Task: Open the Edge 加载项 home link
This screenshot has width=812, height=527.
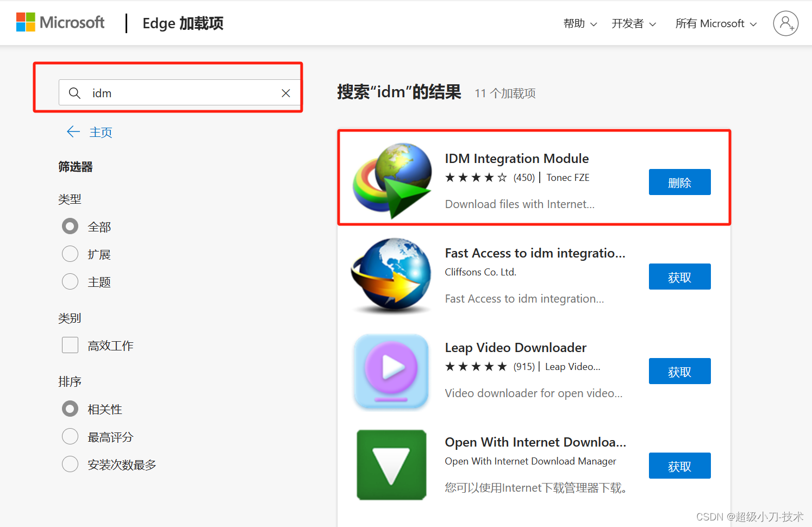Action: pos(183,23)
